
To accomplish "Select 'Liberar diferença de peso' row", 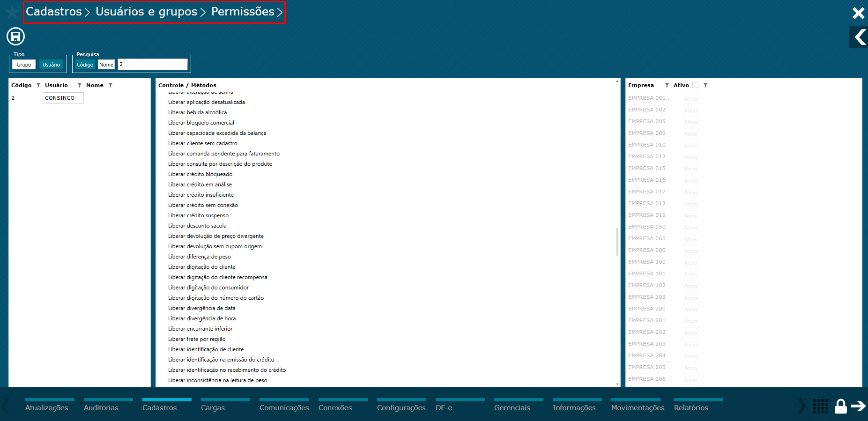I will coord(200,257).
